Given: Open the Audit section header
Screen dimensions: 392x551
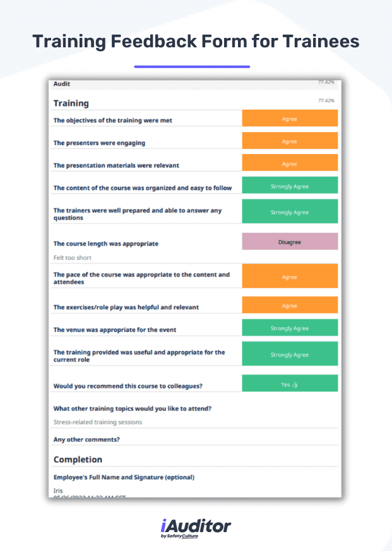Looking at the screenshot, I should click(62, 83).
